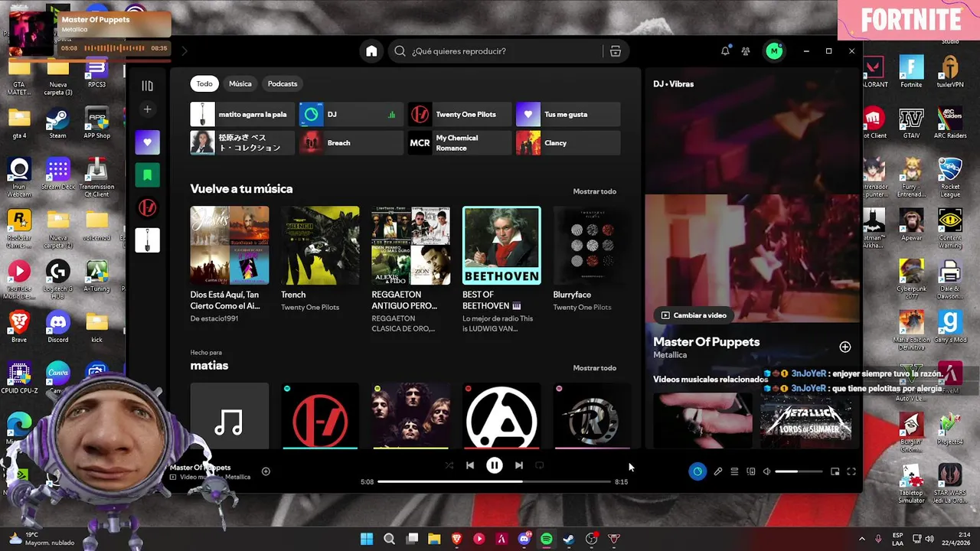The height and width of the screenshot is (551, 980).
Task: Toggle repeat in player bar
Action: [x=540, y=465]
